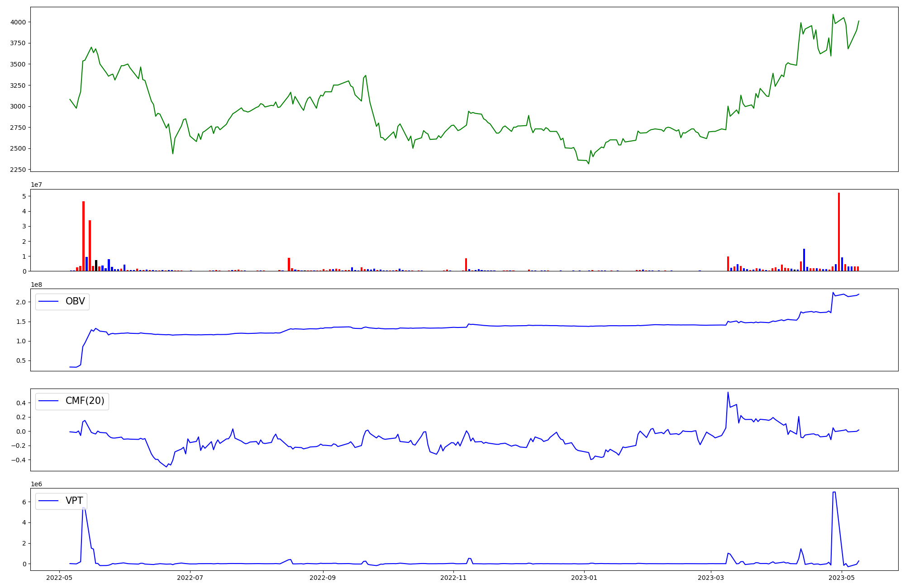Click the black volume bar in May 2022

[x=96, y=266]
